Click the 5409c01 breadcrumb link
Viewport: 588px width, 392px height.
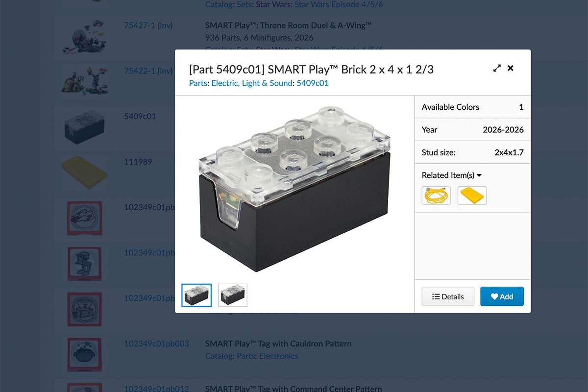point(313,83)
